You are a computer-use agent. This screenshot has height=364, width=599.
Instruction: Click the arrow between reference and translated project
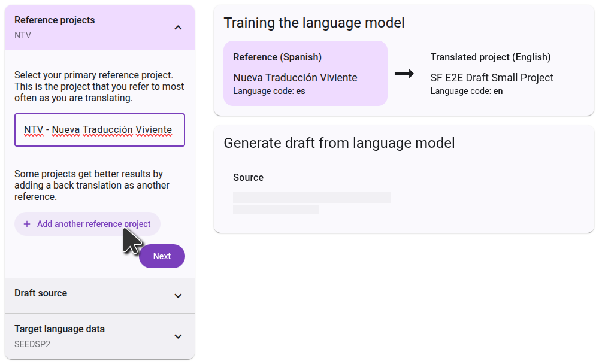pyautogui.click(x=404, y=74)
